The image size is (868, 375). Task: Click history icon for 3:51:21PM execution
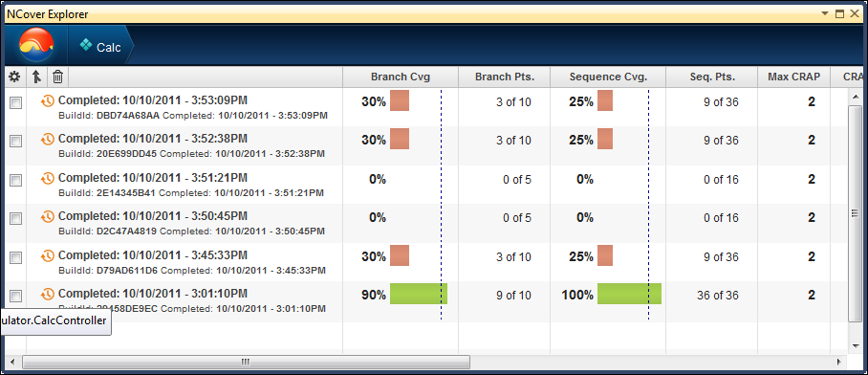coord(48,178)
